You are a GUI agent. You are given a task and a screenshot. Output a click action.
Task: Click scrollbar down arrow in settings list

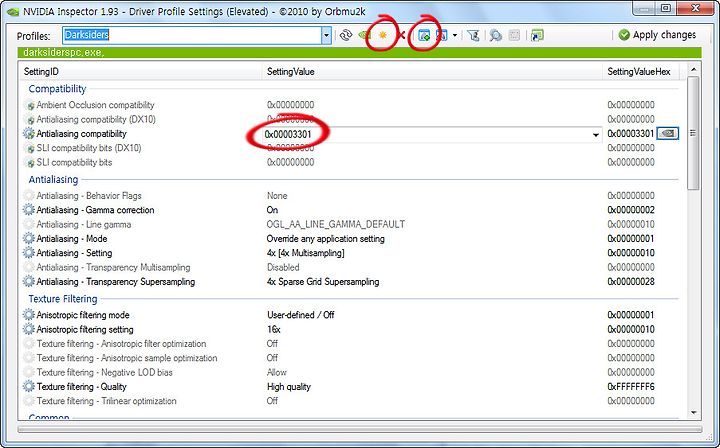pos(693,413)
